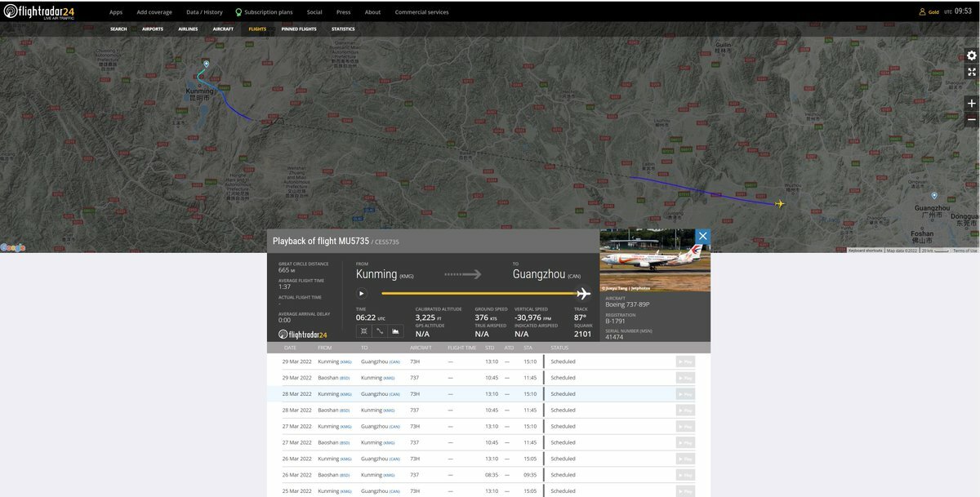This screenshot has height=497, width=980.
Task: Open the Social menu
Action: click(x=314, y=12)
